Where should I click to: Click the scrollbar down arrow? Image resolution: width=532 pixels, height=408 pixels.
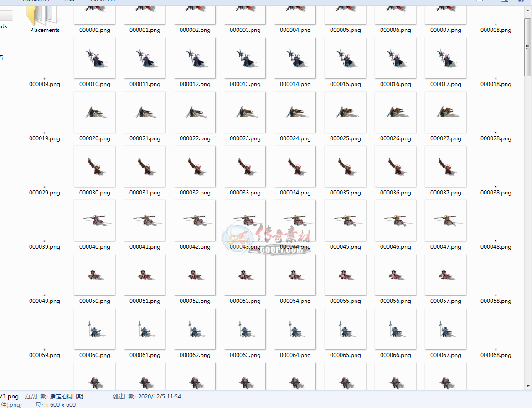click(x=527, y=386)
